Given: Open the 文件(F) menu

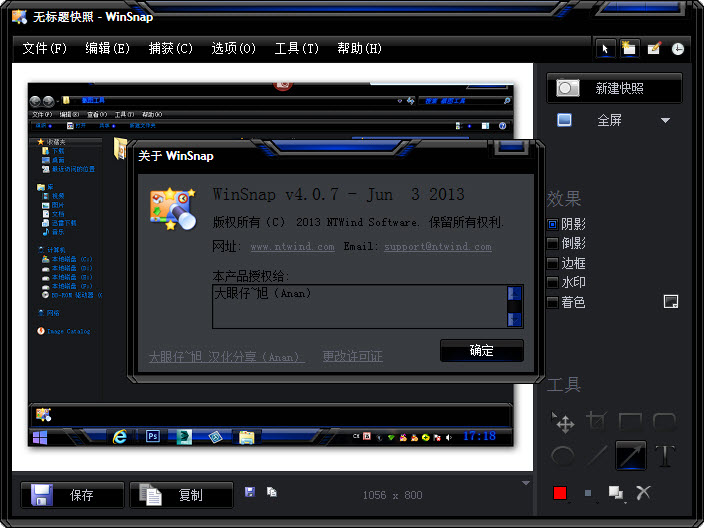Looking at the screenshot, I should (44, 48).
